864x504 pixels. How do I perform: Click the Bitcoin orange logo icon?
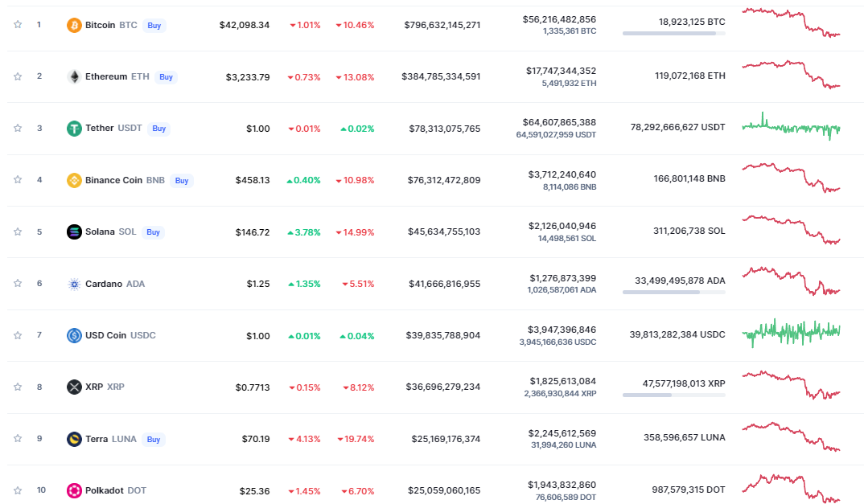coord(74,25)
